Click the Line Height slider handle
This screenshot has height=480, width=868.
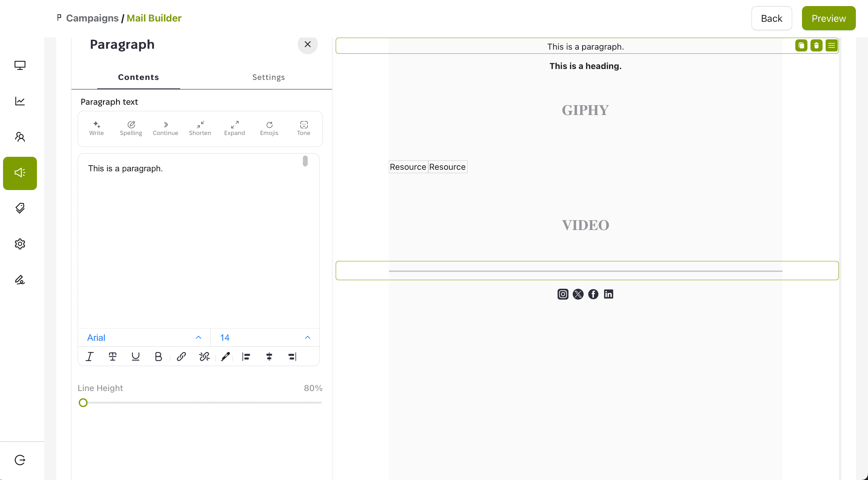click(x=83, y=403)
